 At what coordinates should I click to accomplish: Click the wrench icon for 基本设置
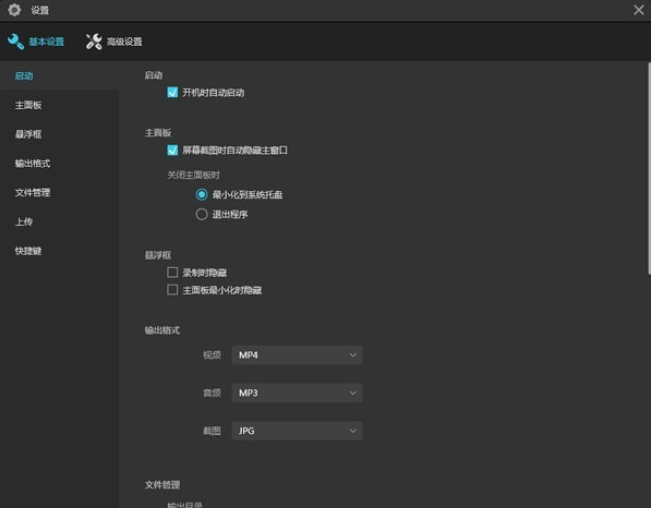(x=15, y=42)
